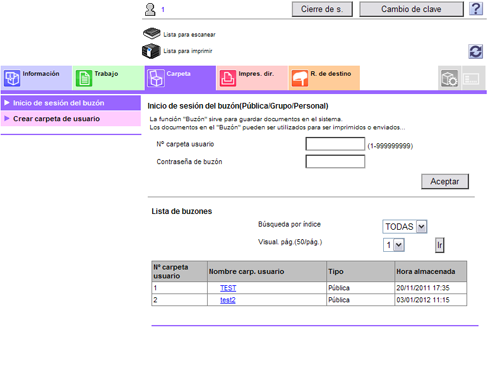Viewport: 500px width, 373px height.
Task: Click the Lista para escanear label
Action: (x=189, y=35)
